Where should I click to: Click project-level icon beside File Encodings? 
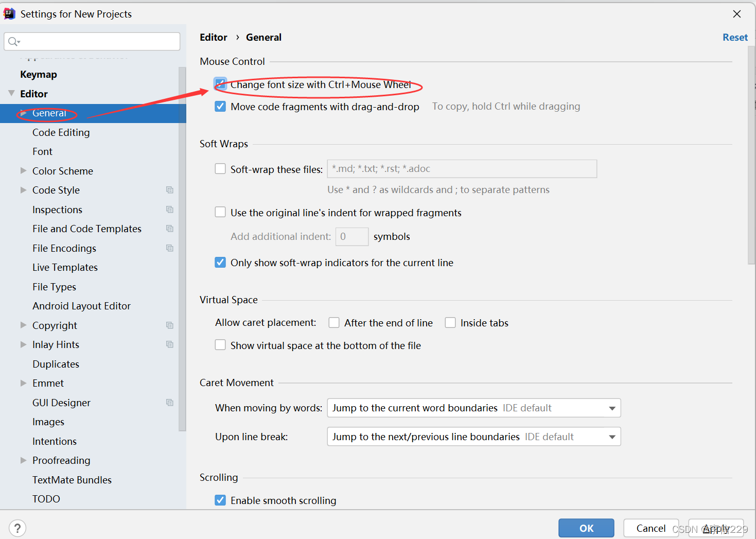pos(170,248)
